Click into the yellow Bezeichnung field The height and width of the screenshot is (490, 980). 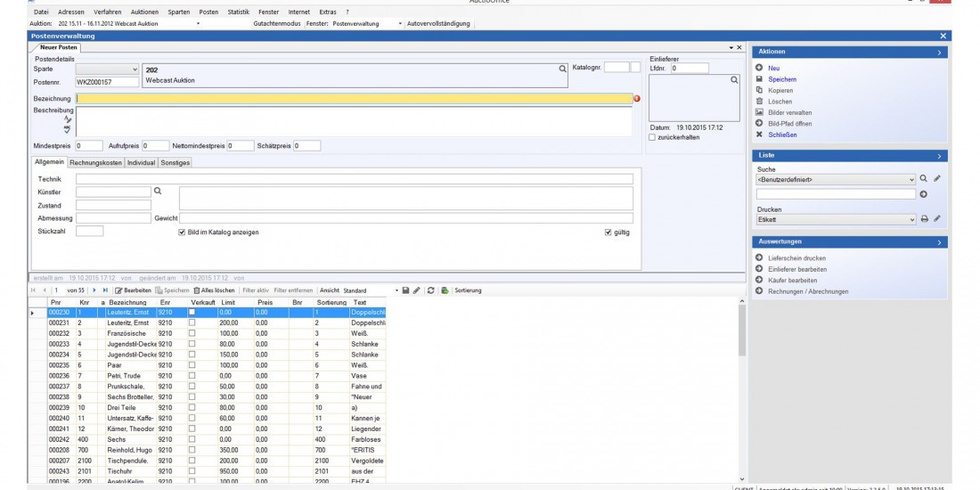[x=355, y=98]
